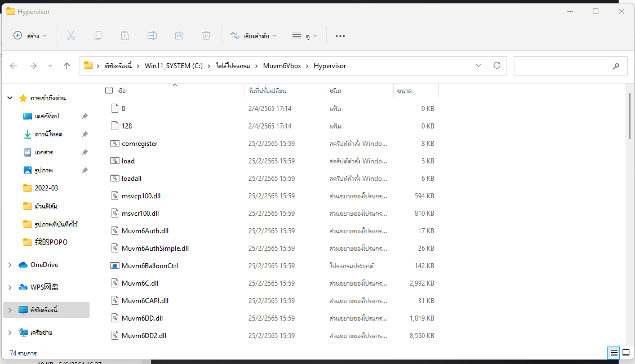The image size is (635, 364).
Task: Click the Paste clipboard icon
Action: pos(125,35)
